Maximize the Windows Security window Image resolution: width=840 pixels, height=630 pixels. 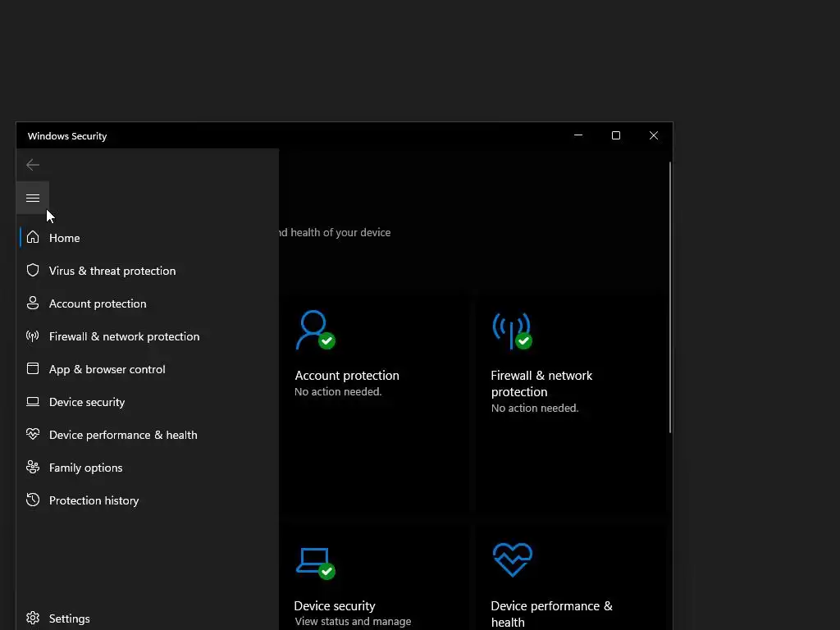[616, 135]
